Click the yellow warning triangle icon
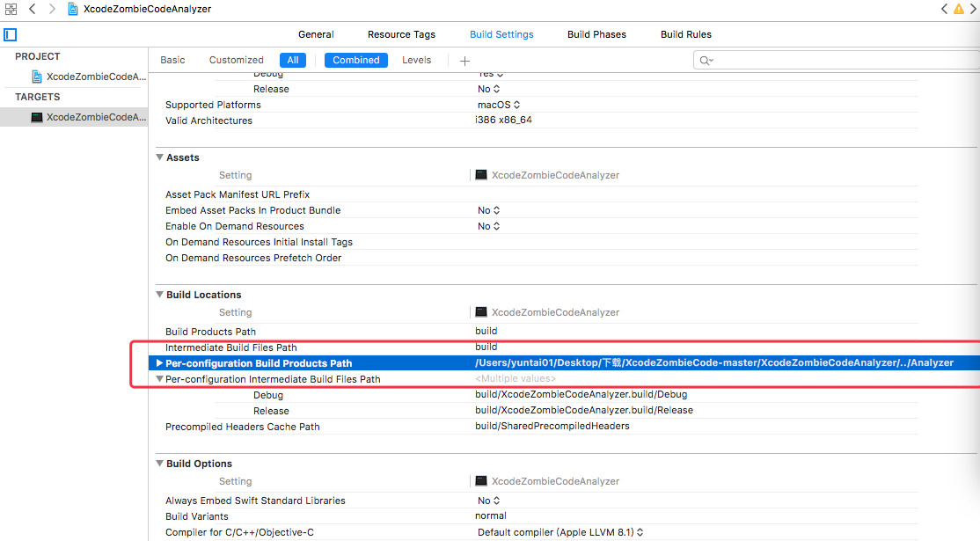The height and width of the screenshot is (541, 980). pos(958,9)
